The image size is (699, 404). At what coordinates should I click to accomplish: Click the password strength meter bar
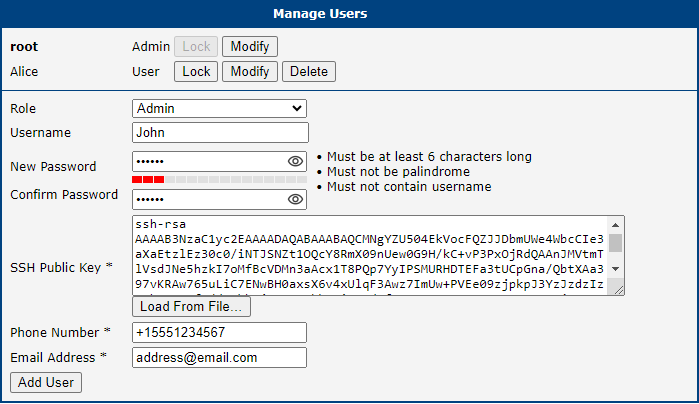coord(219,179)
